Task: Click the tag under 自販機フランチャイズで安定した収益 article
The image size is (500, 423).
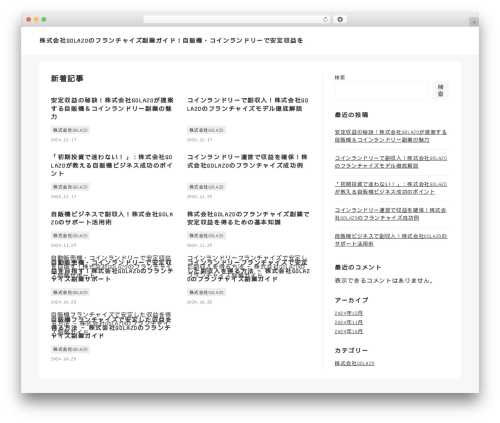Action: point(70,349)
